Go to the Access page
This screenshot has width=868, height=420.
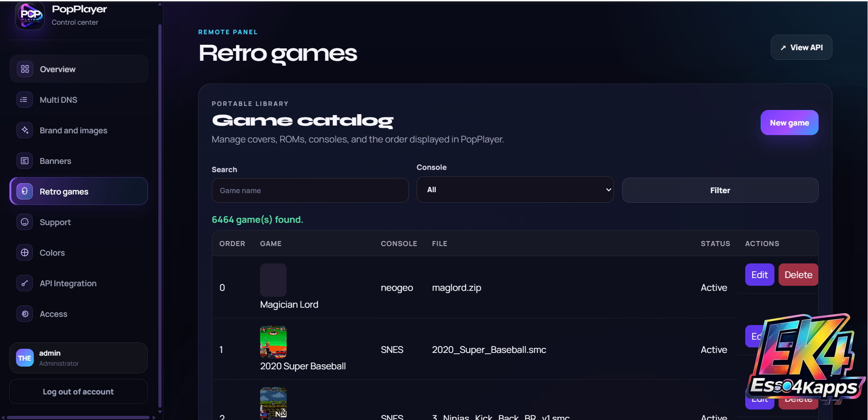78,314
